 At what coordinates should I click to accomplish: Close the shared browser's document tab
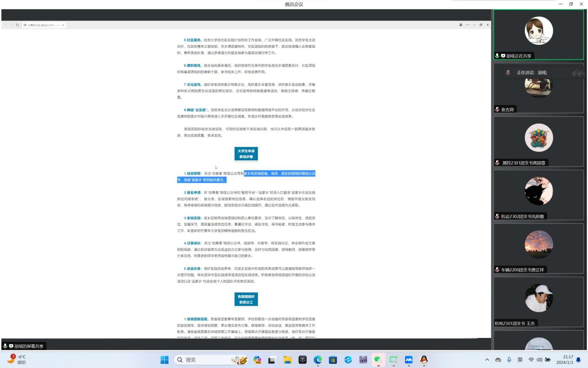pos(63,25)
